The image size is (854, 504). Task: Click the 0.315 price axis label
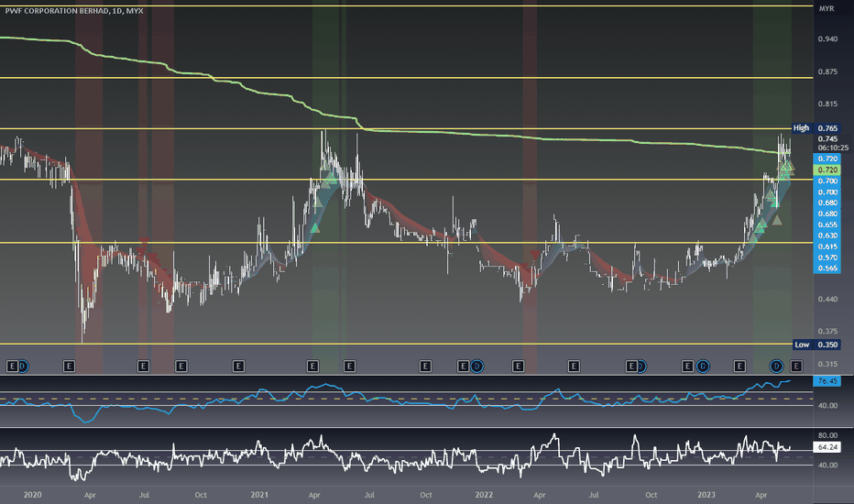coord(827,364)
